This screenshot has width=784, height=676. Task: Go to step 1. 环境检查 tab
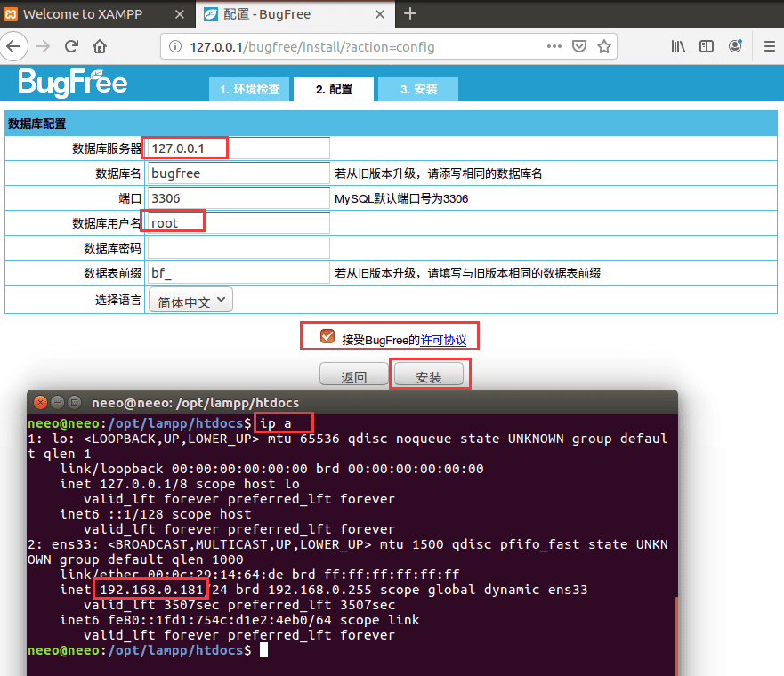249,90
